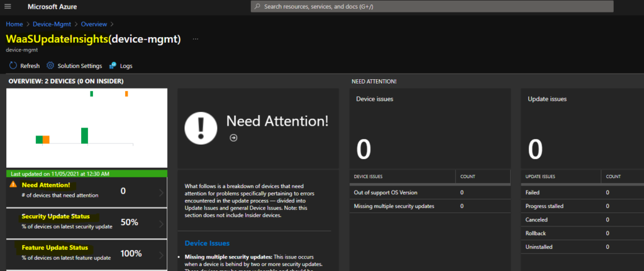
Task: Go to Home breadcrumb
Action: point(14,25)
